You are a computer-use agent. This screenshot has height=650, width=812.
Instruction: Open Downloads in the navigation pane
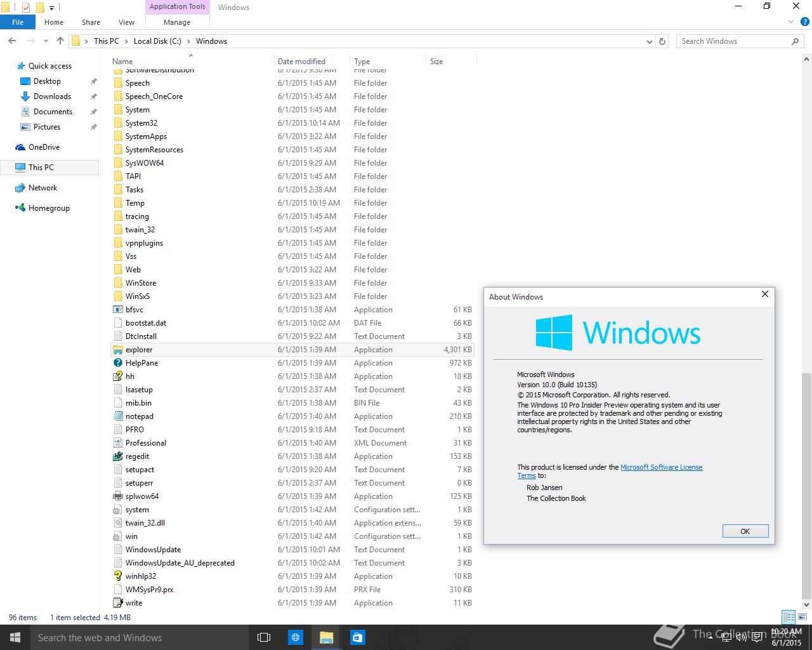pyautogui.click(x=52, y=96)
